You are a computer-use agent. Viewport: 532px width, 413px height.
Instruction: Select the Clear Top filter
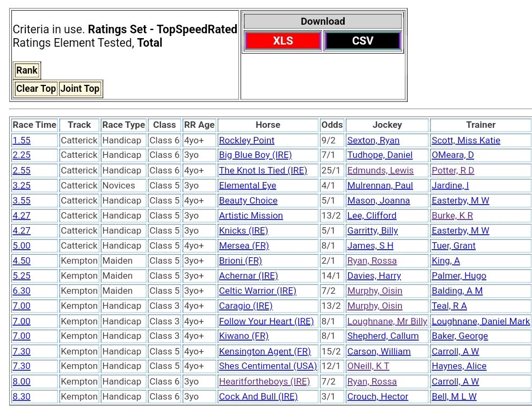[36, 89]
